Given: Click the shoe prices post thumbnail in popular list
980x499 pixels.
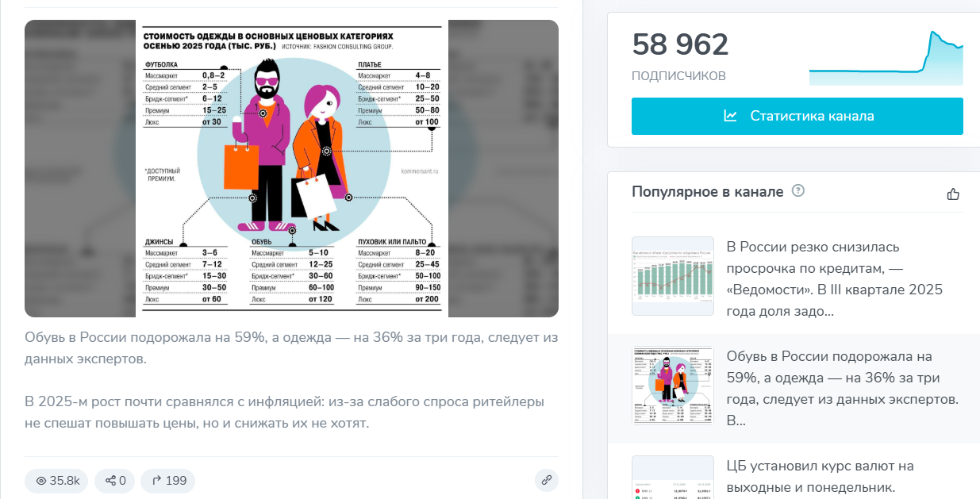Looking at the screenshot, I should point(672,384).
